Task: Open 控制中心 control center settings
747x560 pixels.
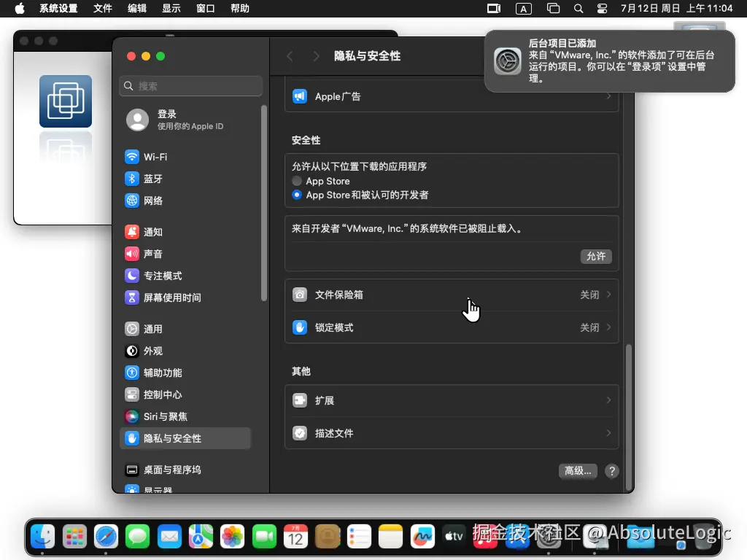Action: click(186, 394)
